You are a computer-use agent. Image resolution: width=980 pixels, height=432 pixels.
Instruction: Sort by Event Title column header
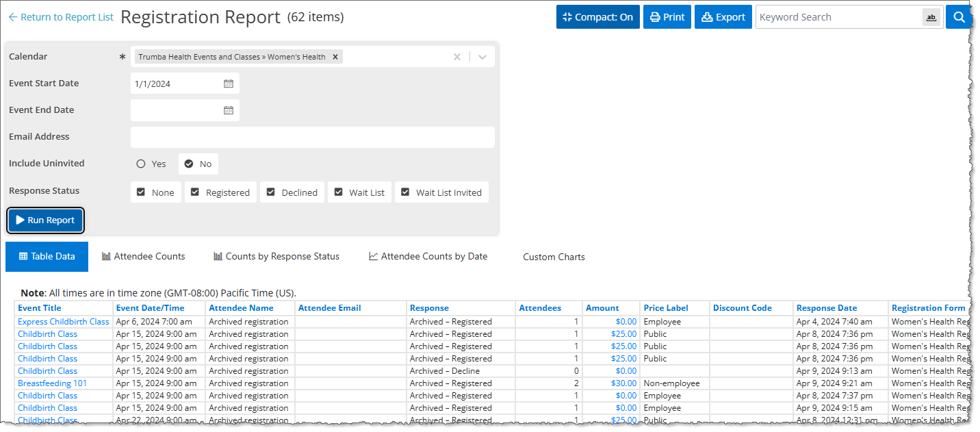tap(40, 308)
